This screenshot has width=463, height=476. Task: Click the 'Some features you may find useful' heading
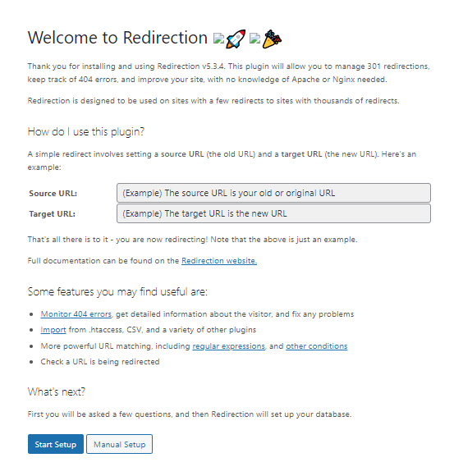[x=117, y=291]
